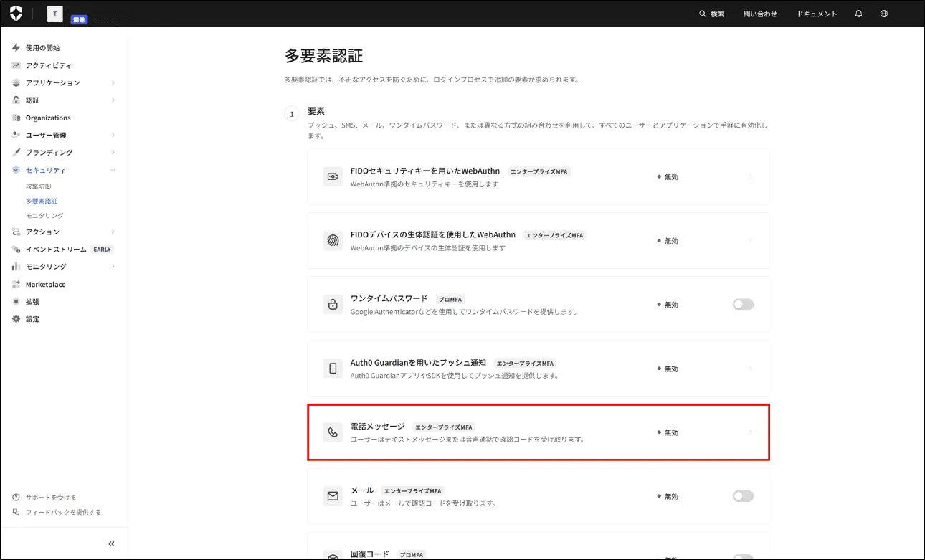925x560 pixels.
Task: Click the fingerprint icon for biometric WebAuthn
Action: click(333, 241)
